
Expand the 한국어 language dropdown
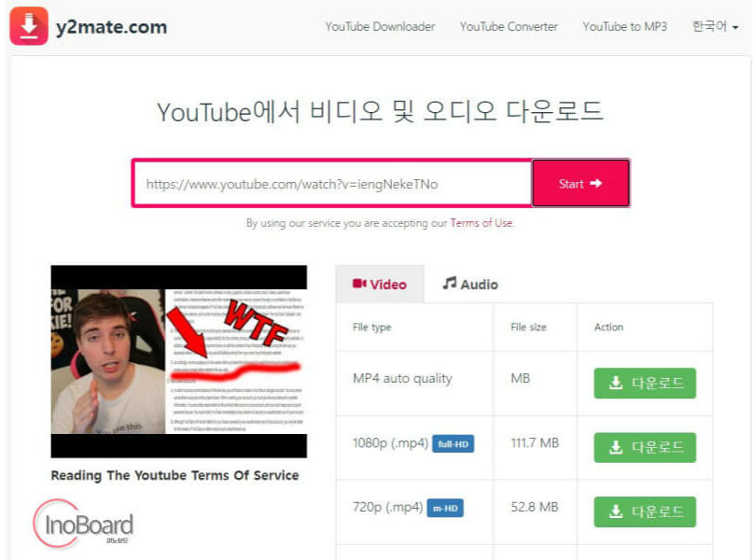(715, 26)
